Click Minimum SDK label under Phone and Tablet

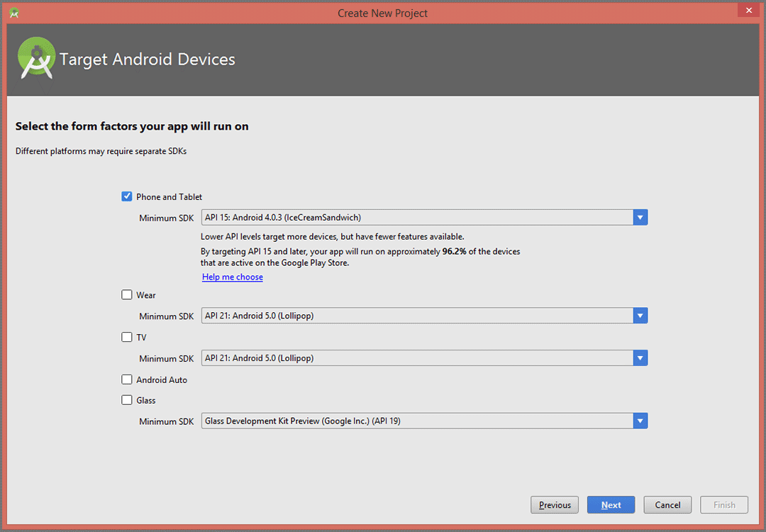pos(166,218)
